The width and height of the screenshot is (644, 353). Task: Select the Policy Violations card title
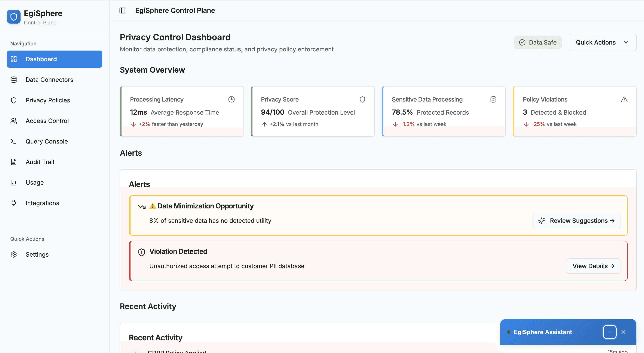545,99
